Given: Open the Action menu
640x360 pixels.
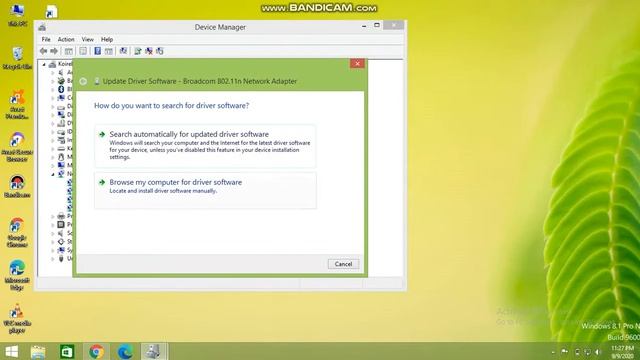Looking at the screenshot, I should coord(66,40).
